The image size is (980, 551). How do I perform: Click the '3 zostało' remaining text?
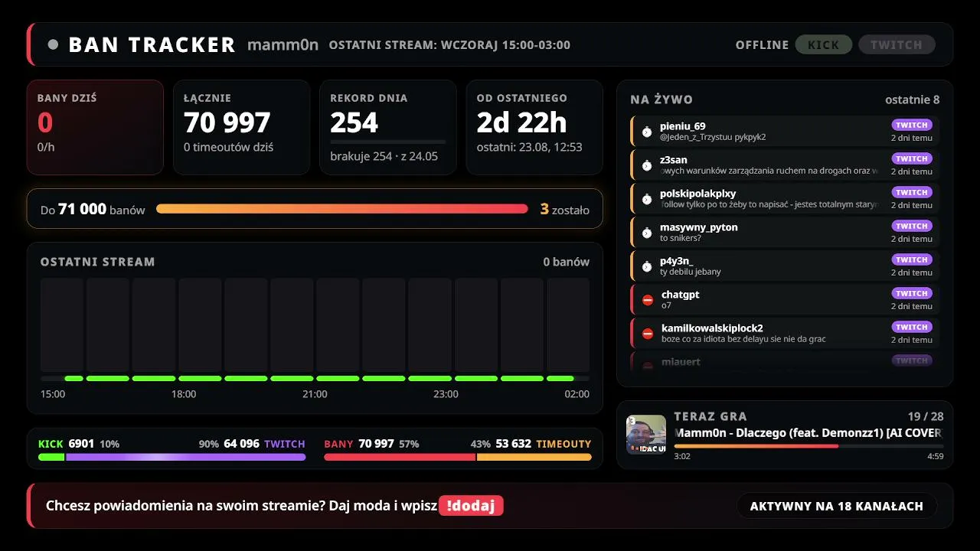565,209
